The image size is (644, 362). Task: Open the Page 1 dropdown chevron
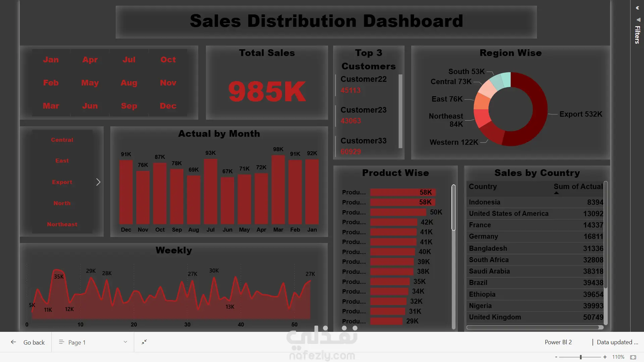coord(125,342)
